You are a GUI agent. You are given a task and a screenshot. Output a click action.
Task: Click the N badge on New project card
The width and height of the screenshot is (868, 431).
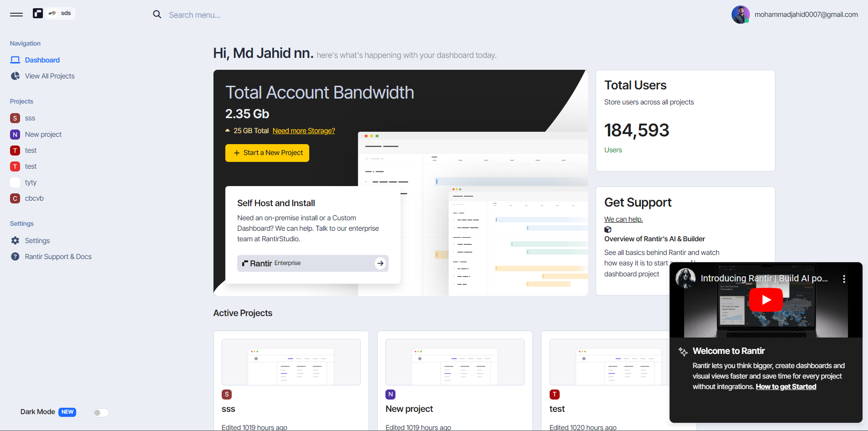click(390, 395)
